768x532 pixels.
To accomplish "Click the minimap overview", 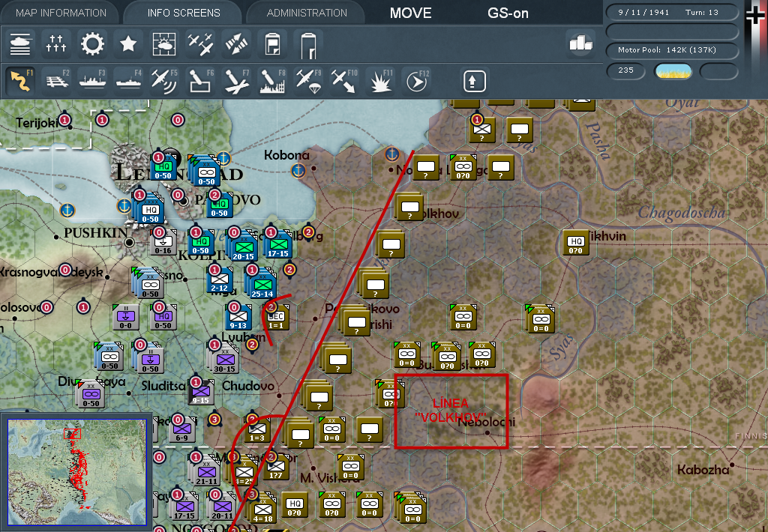I will tap(77, 472).
